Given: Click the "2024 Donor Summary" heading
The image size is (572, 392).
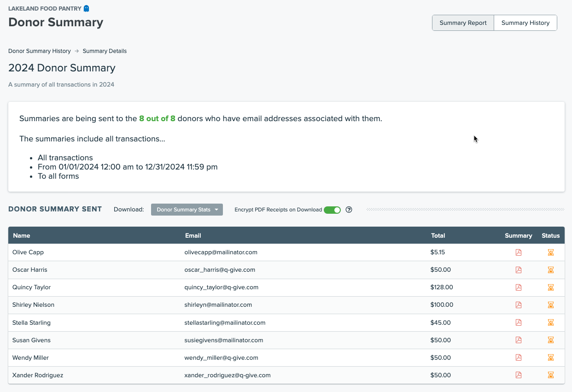Looking at the screenshot, I should [x=62, y=68].
